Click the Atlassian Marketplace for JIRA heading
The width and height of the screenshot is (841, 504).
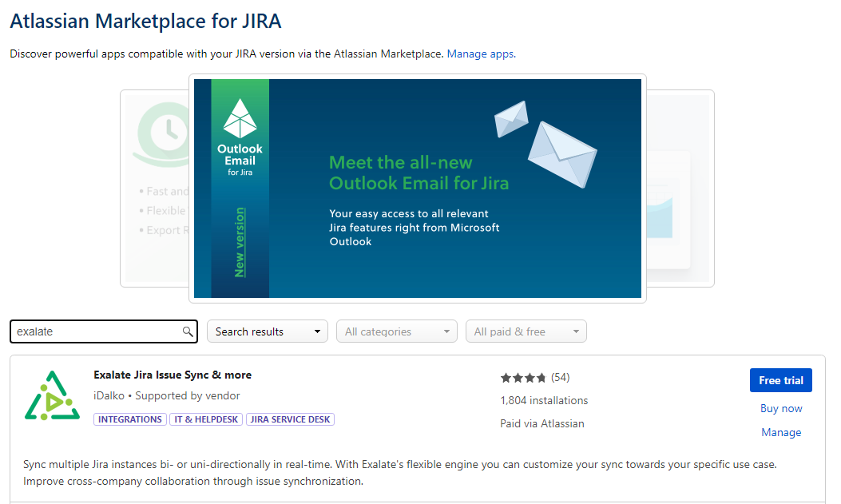coord(145,22)
